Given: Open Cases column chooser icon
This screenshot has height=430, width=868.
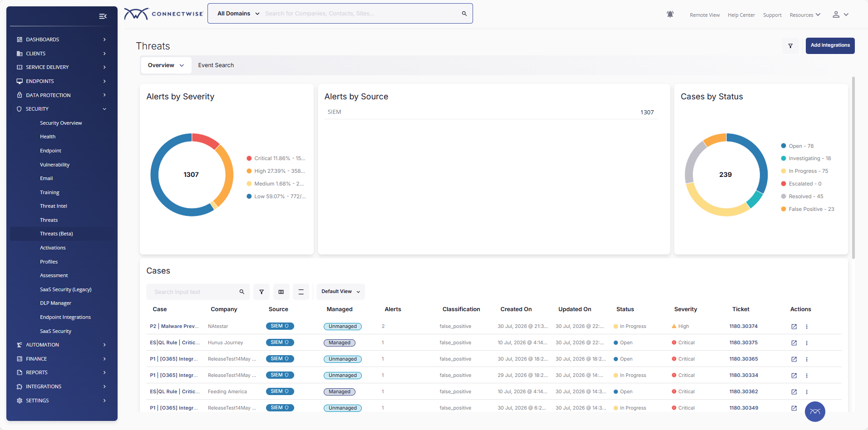Looking at the screenshot, I should click(281, 292).
